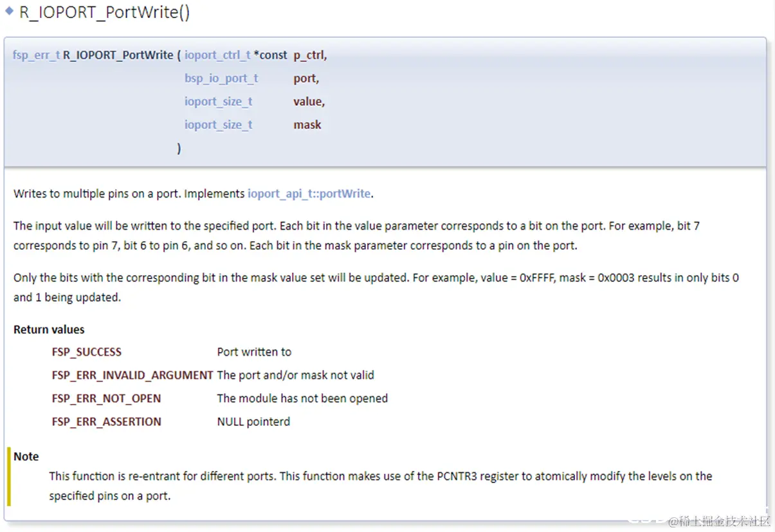The height and width of the screenshot is (532, 775).
Task: Click the diamond anchor before R_IOPORT_PortWrite() heading
Action: point(10,12)
